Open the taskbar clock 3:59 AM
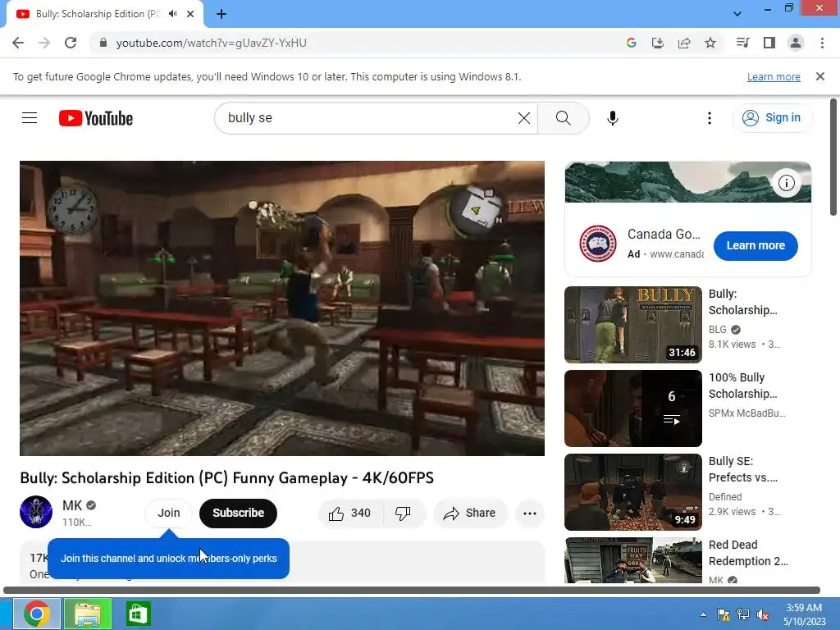This screenshot has height=630, width=840. (804, 614)
